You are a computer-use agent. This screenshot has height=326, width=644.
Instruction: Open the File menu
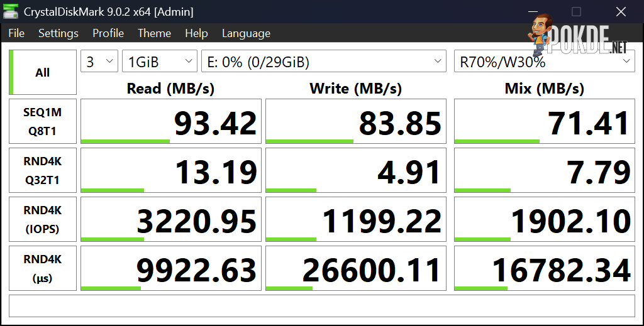tap(16, 33)
